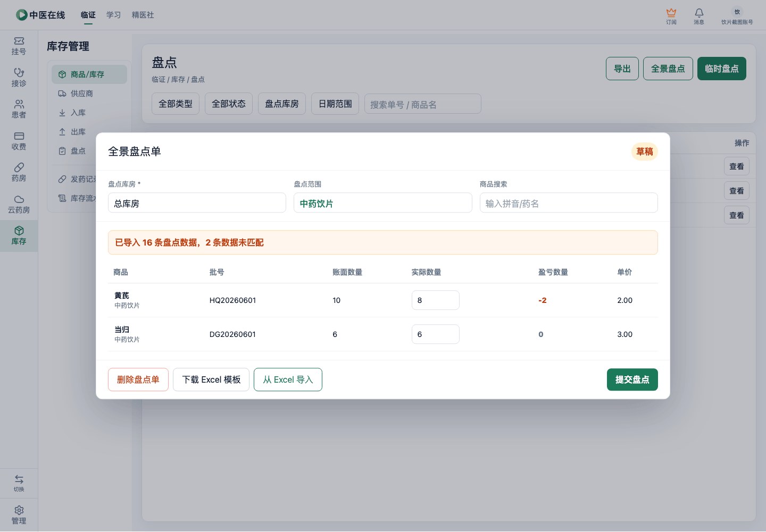Click the import warning banner text

pos(189,242)
